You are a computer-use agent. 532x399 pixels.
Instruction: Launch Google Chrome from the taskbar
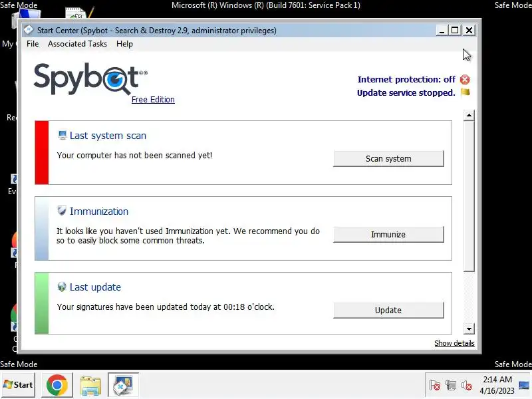pyautogui.click(x=57, y=385)
